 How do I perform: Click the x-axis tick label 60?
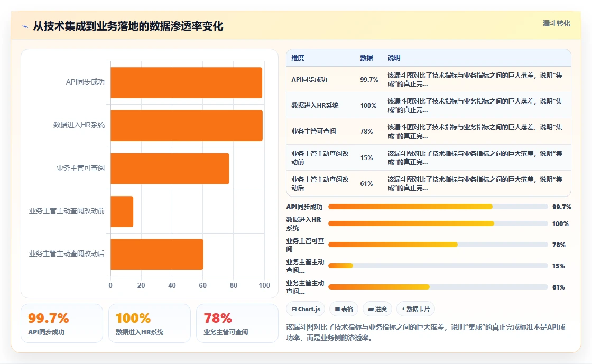(x=203, y=285)
